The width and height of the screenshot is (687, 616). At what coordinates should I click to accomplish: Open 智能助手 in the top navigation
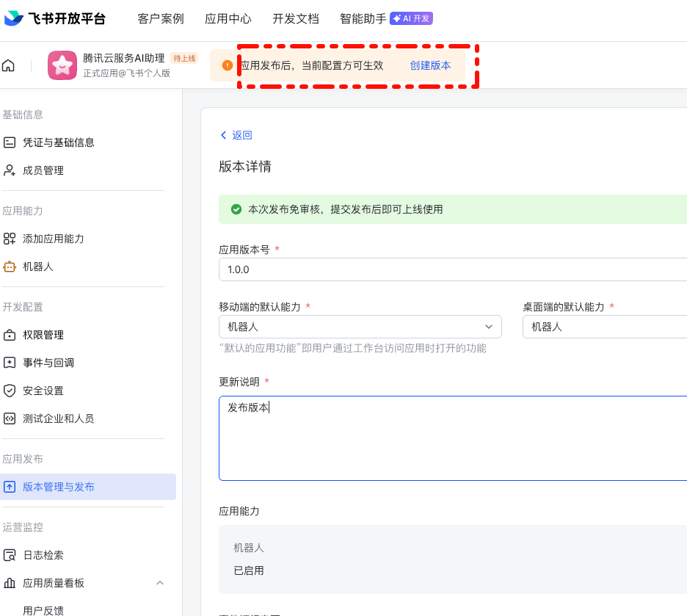(x=363, y=18)
